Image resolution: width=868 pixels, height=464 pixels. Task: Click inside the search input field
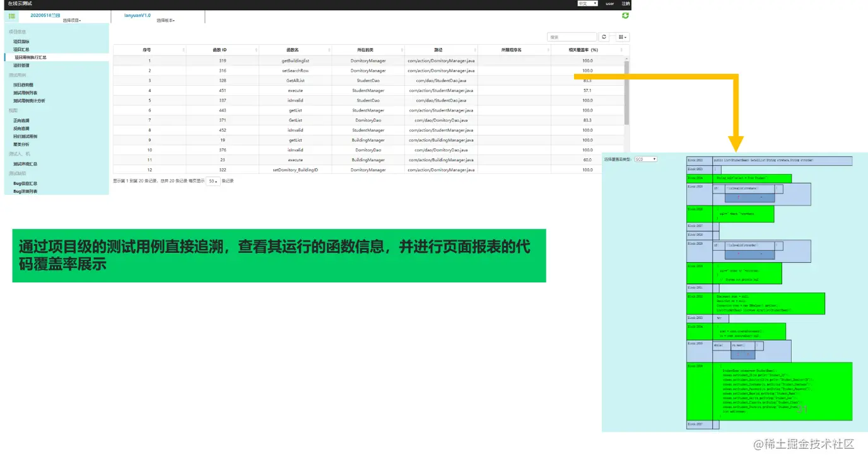571,37
